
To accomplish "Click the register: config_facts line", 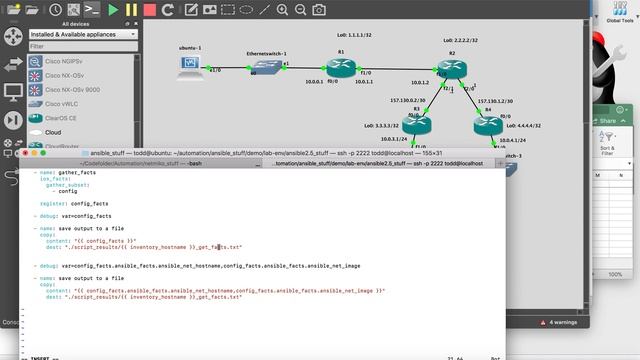I will click(74, 204).
